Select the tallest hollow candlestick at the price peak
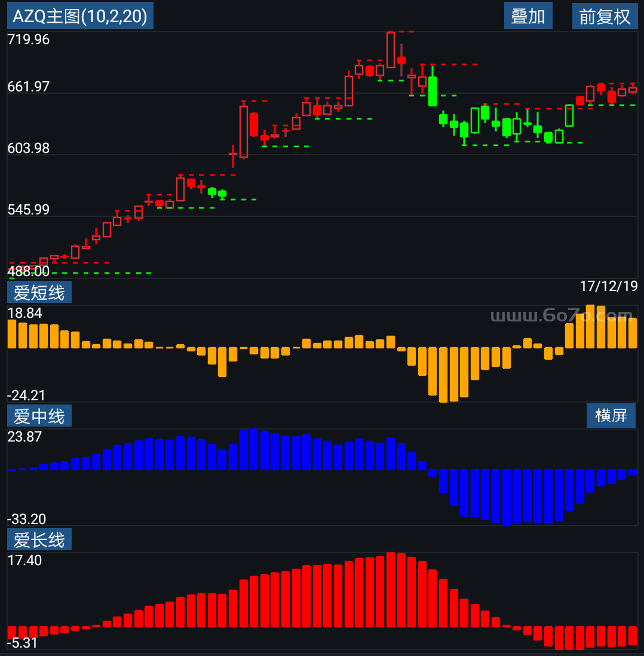 [x=391, y=50]
